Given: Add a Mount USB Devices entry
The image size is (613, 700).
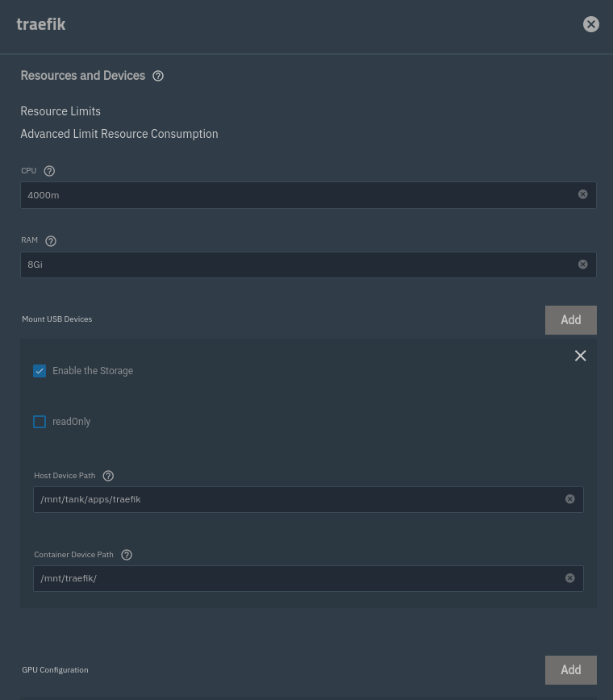Looking at the screenshot, I should [570, 319].
